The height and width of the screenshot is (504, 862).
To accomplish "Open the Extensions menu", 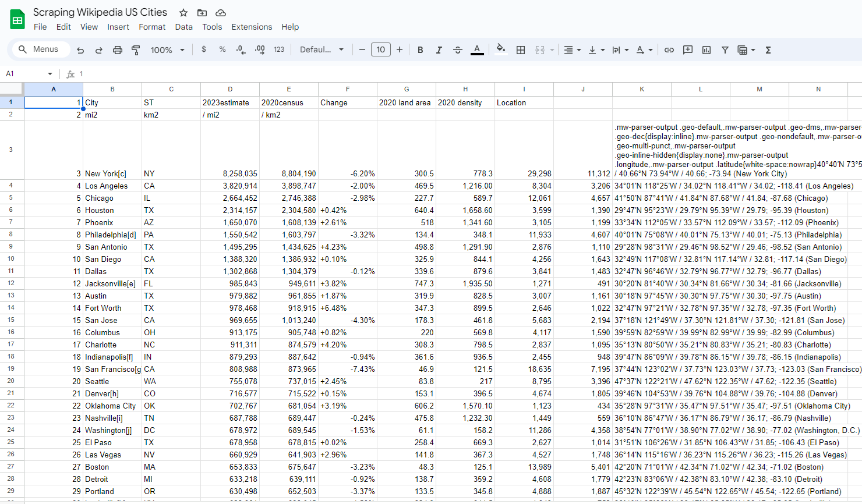I will [x=252, y=27].
